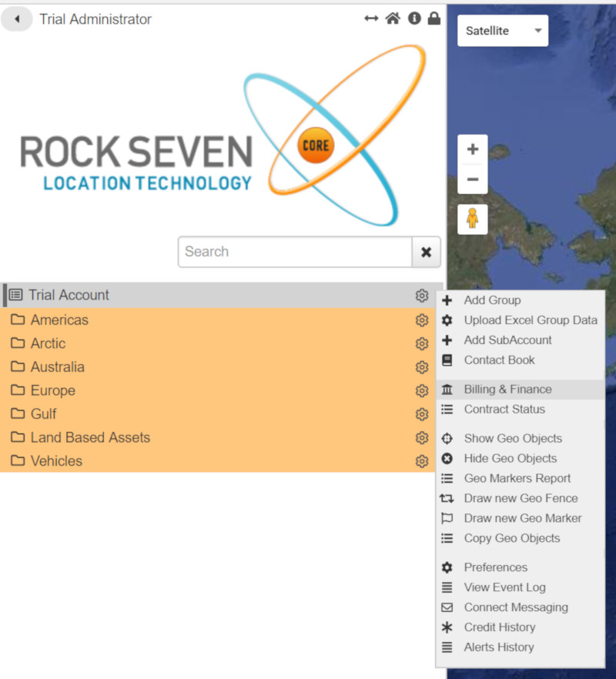Open the info circle icon
The width and height of the screenshot is (616, 679).
point(414,18)
